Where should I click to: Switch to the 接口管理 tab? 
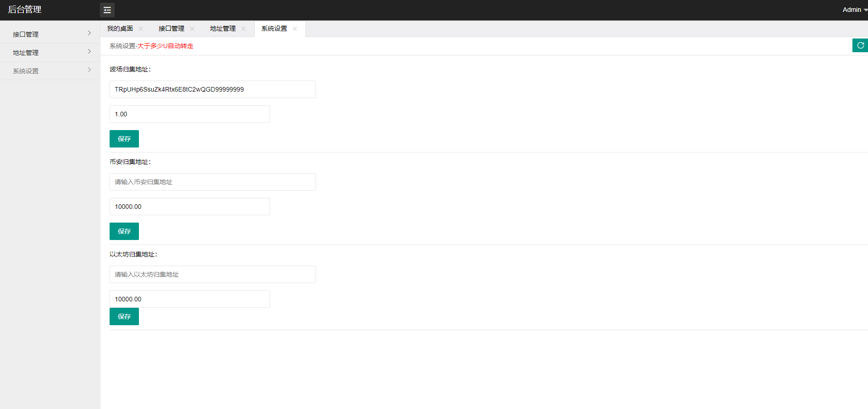click(x=171, y=29)
